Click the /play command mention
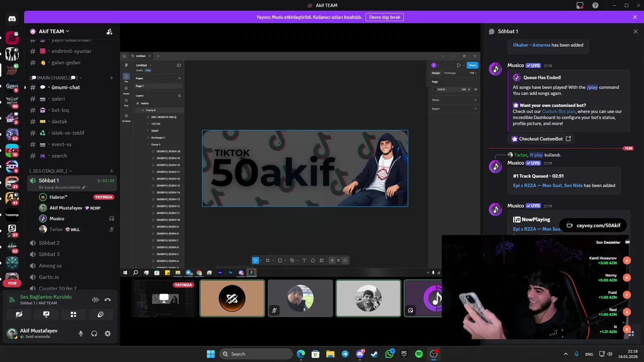This screenshot has width=644, height=362. (x=592, y=87)
